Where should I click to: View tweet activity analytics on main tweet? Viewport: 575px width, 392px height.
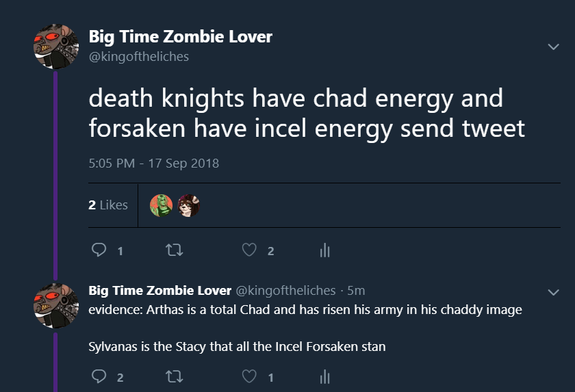tap(324, 251)
